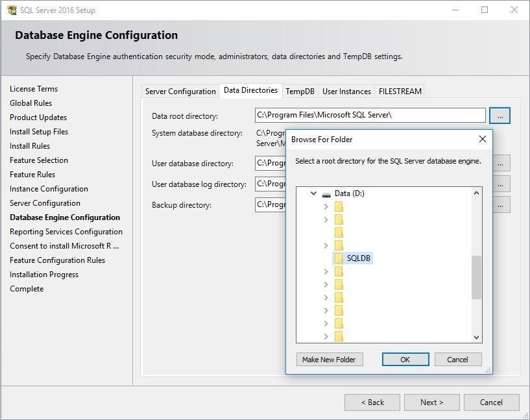This screenshot has height=420, width=530.
Task: Collapse the Data (D:) drive node
Action: (x=313, y=193)
